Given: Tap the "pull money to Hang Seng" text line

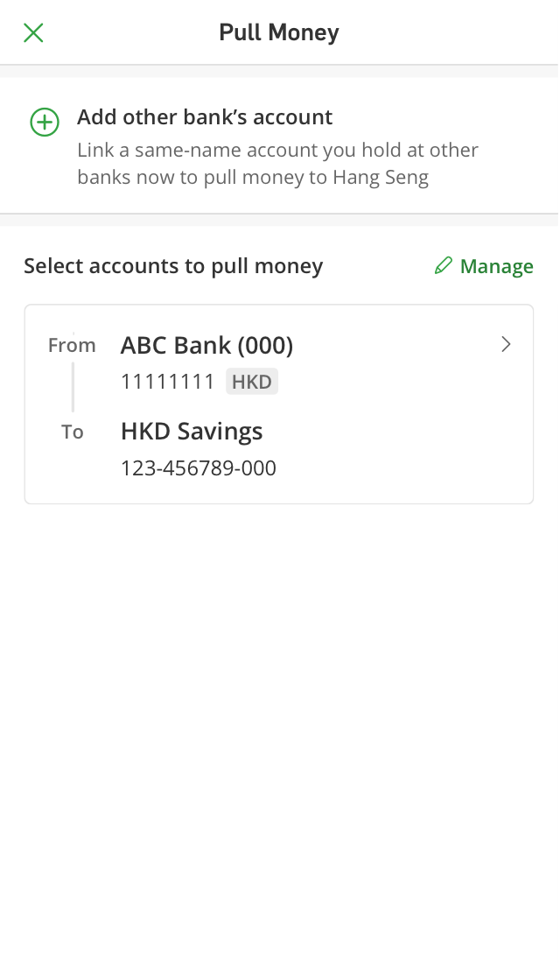Looking at the screenshot, I should (253, 178).
